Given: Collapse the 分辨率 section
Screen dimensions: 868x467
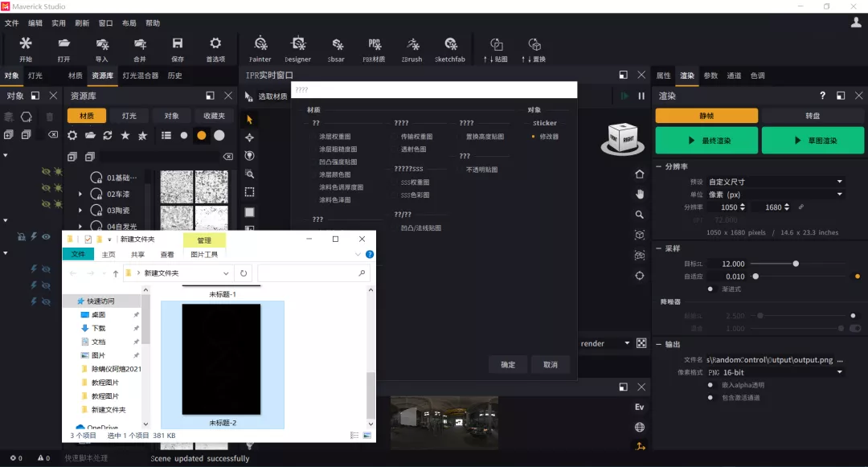Looking at the screenshot, I should (x=659, y=166).
